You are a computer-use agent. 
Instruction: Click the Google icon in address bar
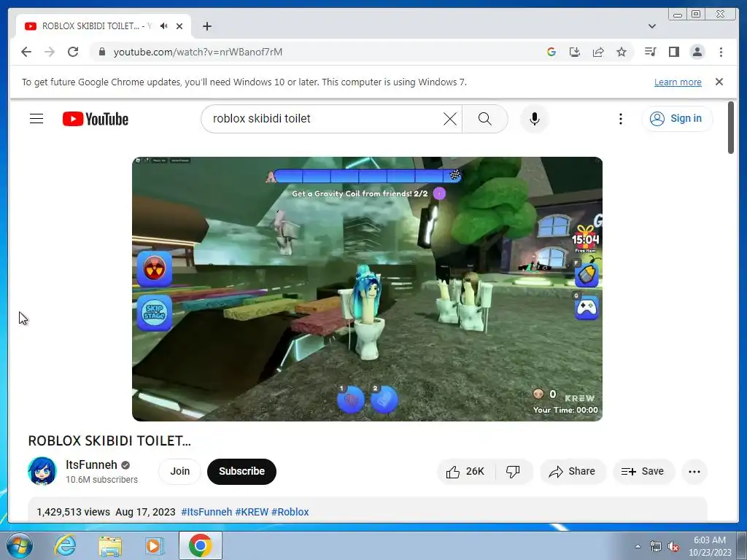click(x=551, y=52)
